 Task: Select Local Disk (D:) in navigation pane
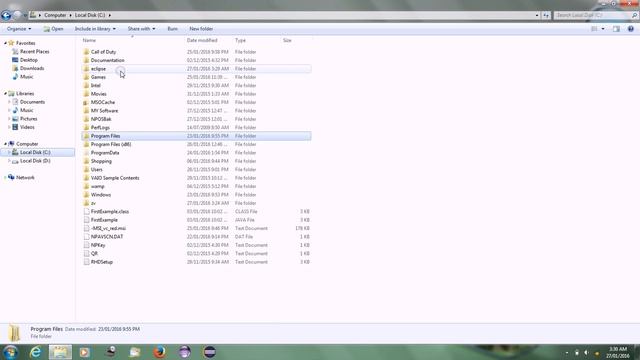[x=35, y=161]
